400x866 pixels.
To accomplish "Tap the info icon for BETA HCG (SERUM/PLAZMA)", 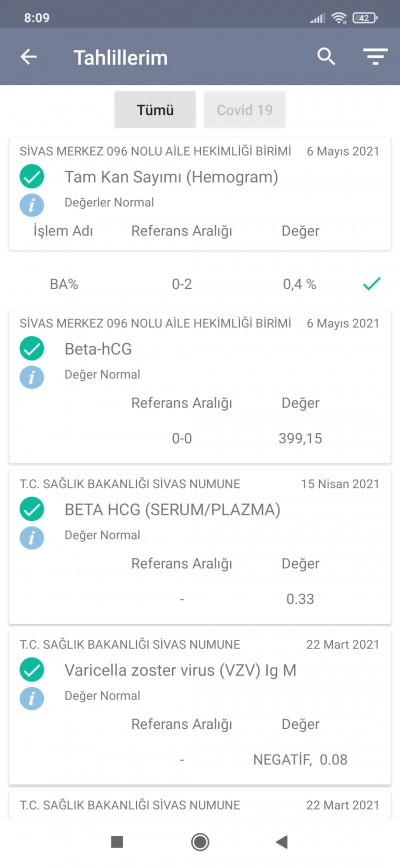I will click(31, 537).
